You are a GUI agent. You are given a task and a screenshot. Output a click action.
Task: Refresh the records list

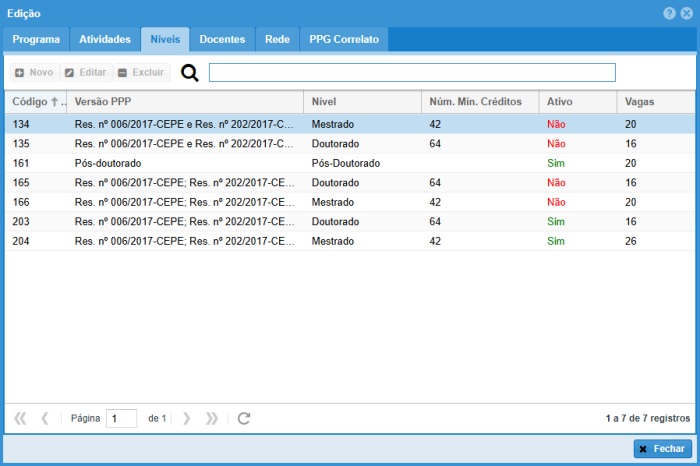243,418
